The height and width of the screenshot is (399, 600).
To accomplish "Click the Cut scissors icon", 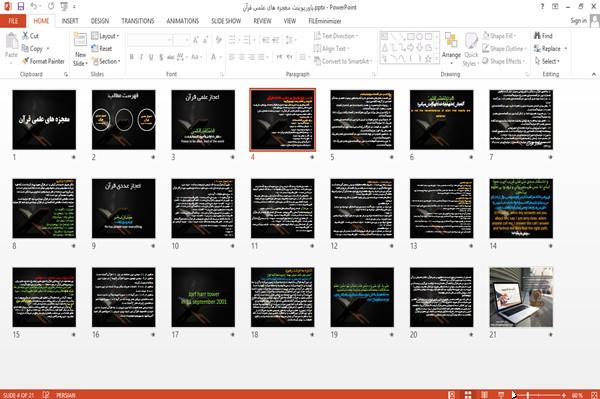I will pyautogui.click(x=25, y=36).
